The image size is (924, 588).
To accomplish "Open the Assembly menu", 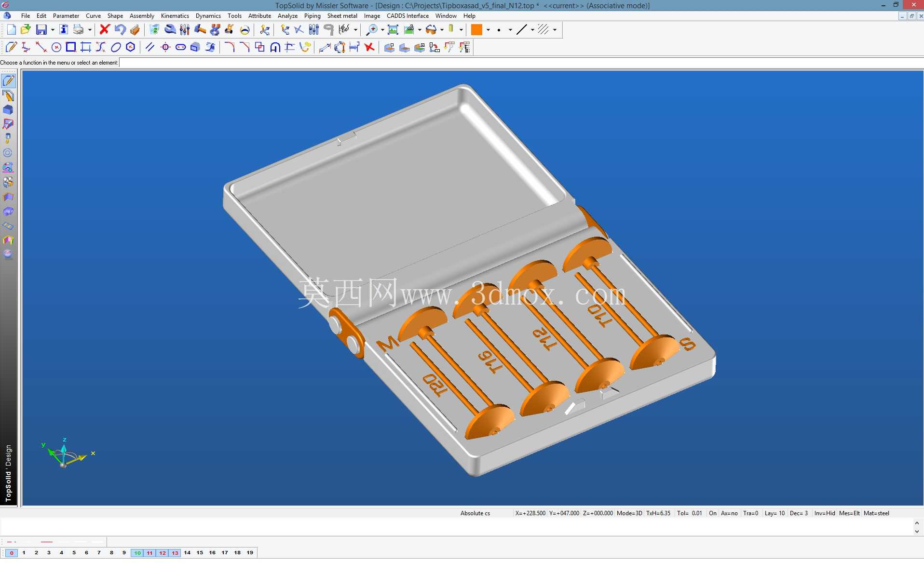I will [142, 16].
